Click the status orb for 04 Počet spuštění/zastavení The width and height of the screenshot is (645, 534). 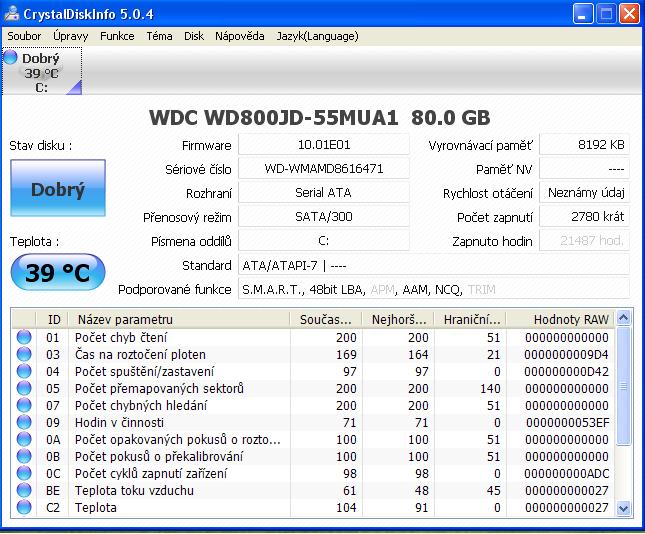click(x=24, y=371)
